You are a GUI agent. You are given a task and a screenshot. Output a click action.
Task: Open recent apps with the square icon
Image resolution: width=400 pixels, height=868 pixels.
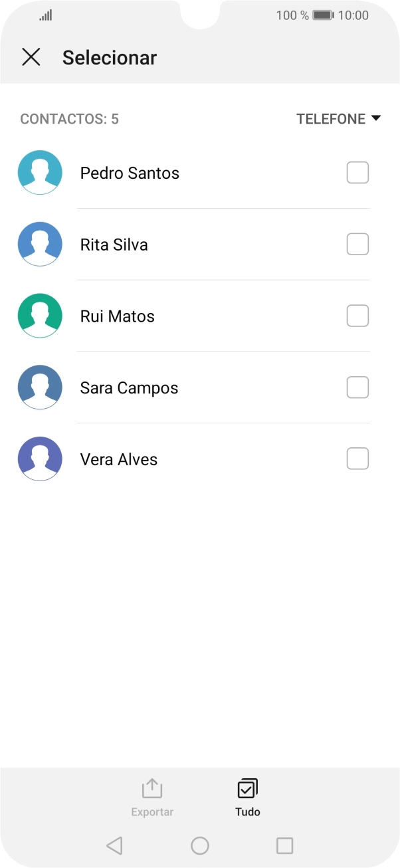pyautogui.click(x=284, y=845)
